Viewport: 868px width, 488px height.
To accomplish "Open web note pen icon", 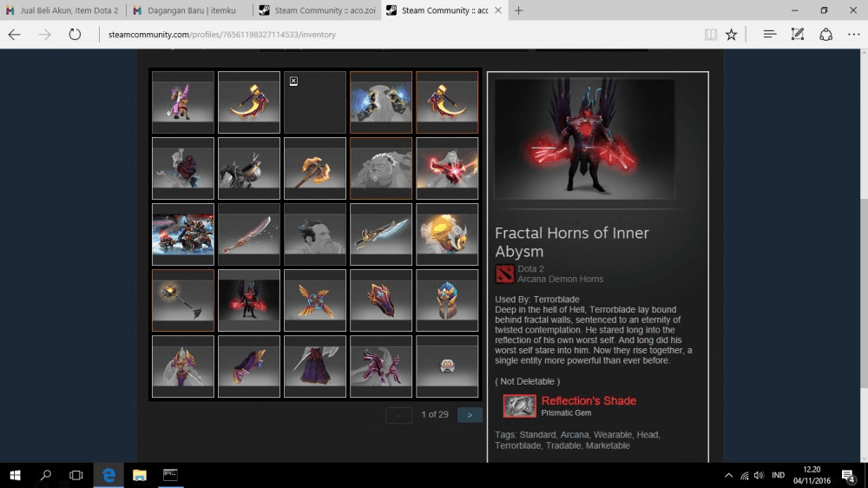I will pyautogui.click(x=797, y=35).
